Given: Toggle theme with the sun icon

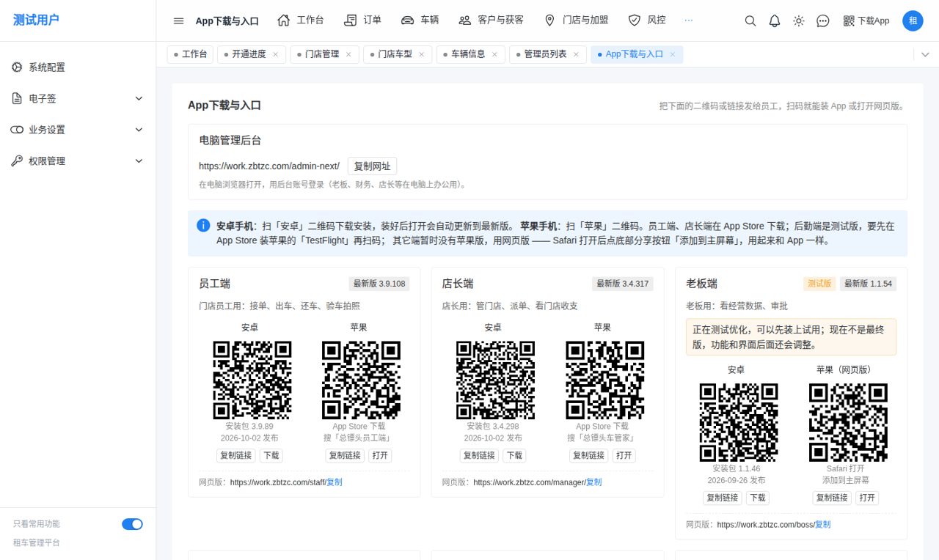Looking at the screenshot, I should pos(798,21).
